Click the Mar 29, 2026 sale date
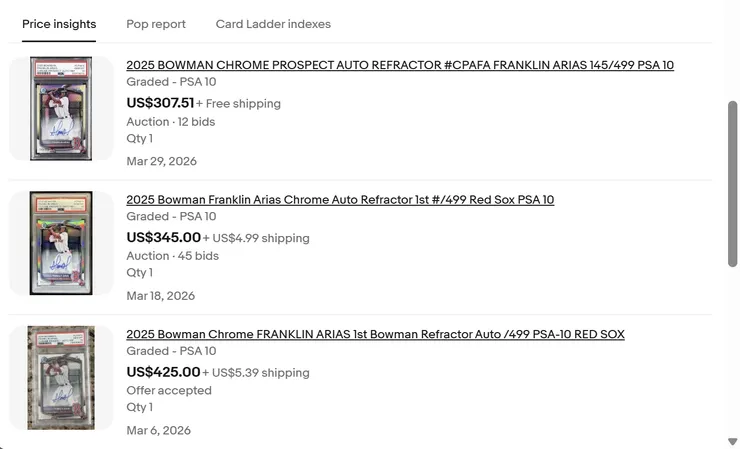Screen dimensions: 740x449 click(161, 161)
